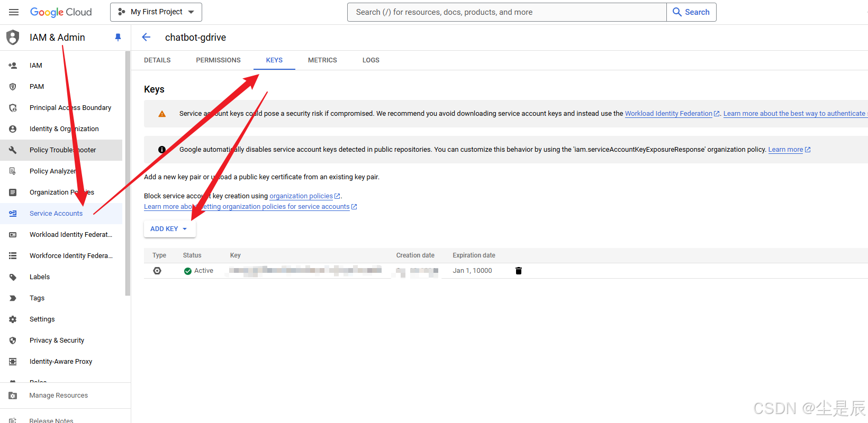
Task: Click the Policy Troubleshooter wrench icon
Action: 13,150
